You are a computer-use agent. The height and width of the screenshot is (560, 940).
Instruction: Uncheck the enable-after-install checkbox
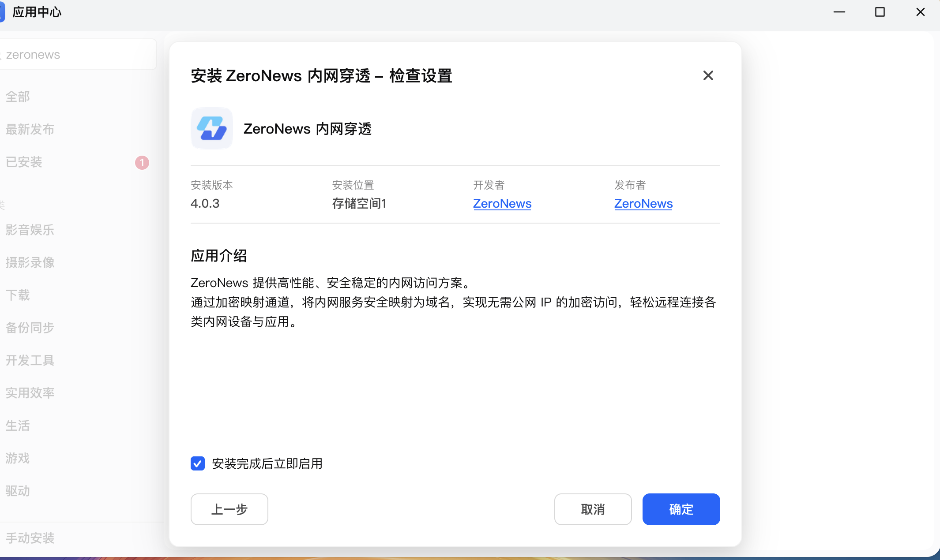(x=198, y=463)
